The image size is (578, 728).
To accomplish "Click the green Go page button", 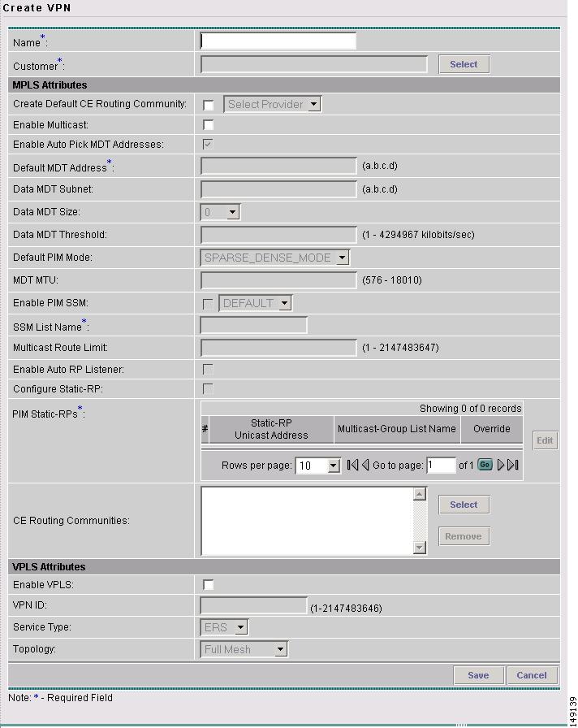I will click(485, 465).
